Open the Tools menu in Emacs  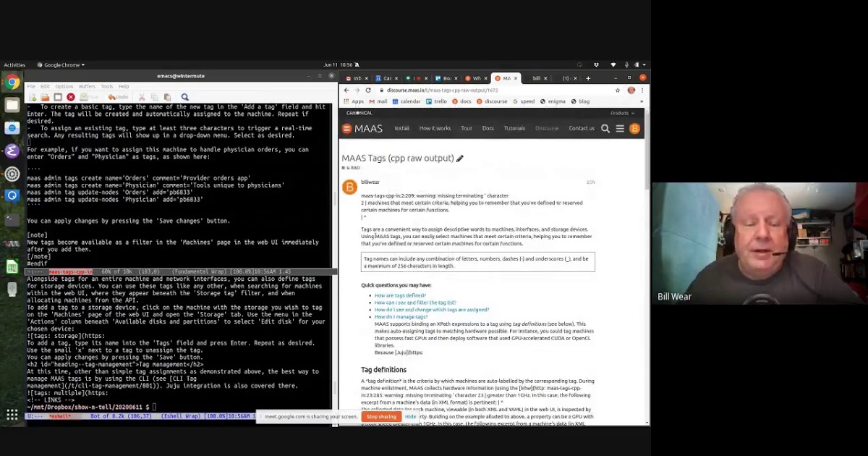coord(106,86)
